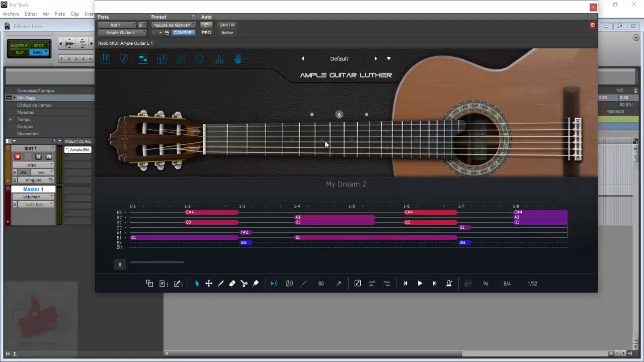
Task: Open the Default preset dropdown arrow
Action: pos(388,59)
